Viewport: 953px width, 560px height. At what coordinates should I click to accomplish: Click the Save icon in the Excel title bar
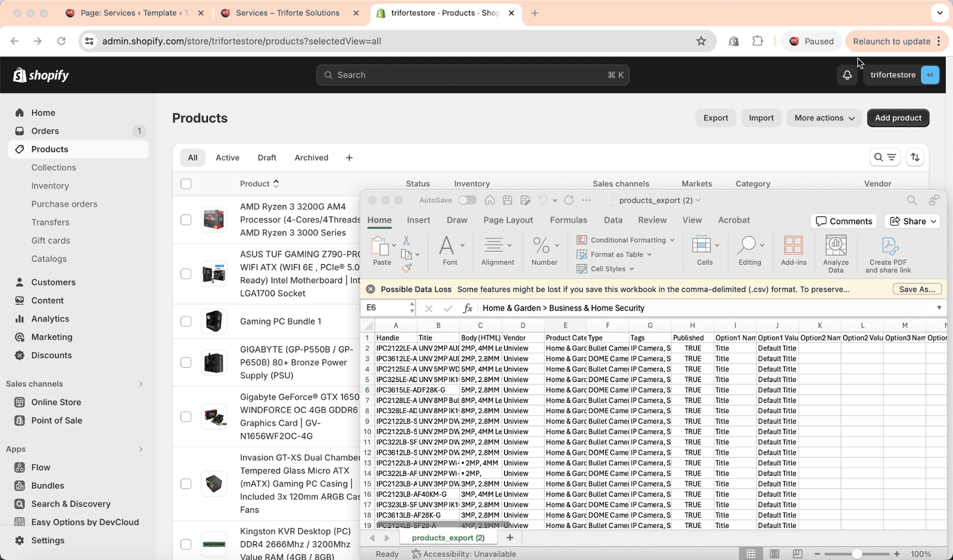click(507, 201)
